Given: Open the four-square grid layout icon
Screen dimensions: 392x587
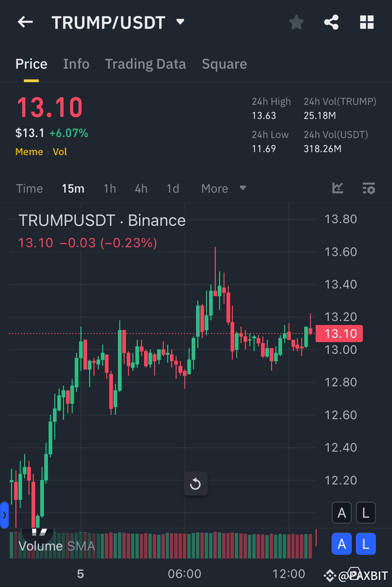Looking at the screenshot, I should 367,22.
